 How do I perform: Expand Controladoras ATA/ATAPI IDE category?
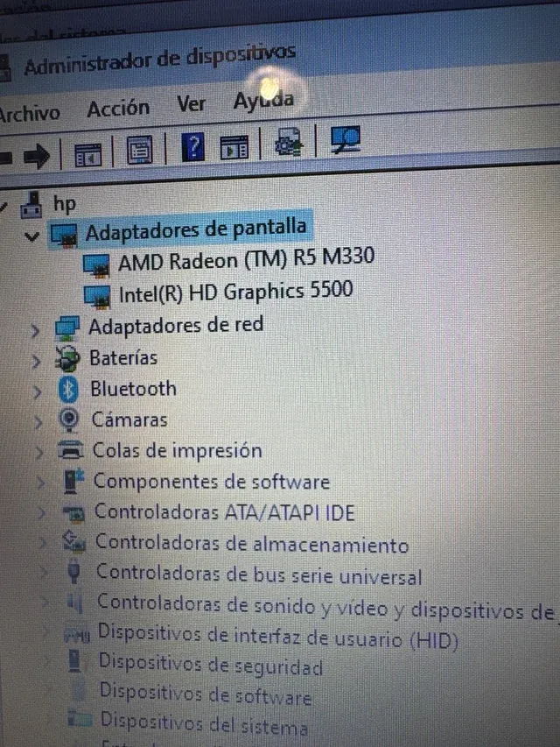(x=42, y=513)
